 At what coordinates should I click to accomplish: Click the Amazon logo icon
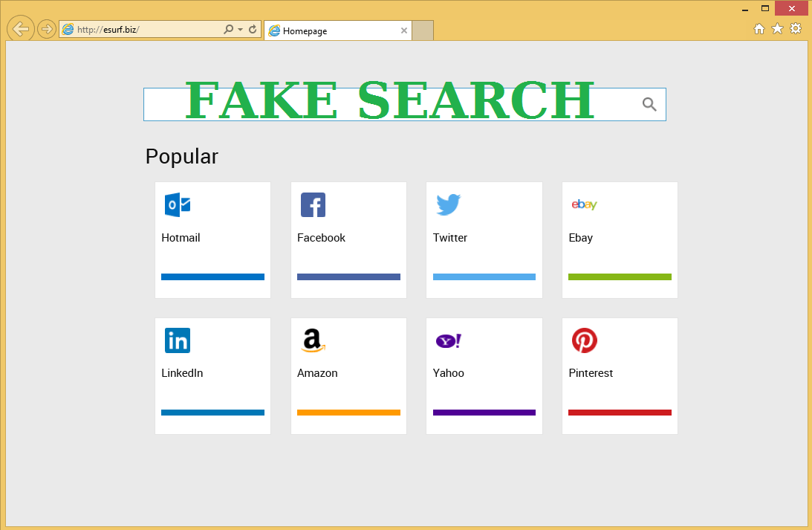[x=314, y=340]
